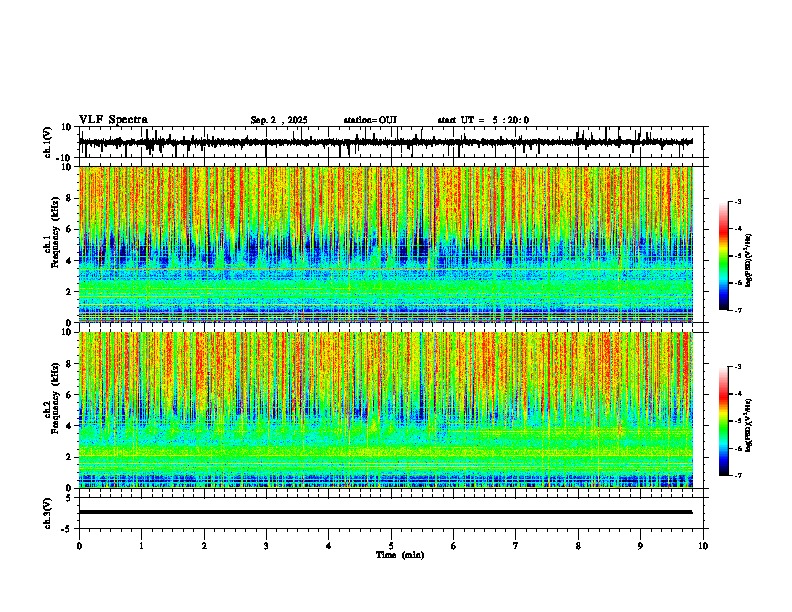
Task: Click the ch.2 spectrogram "2" kHz tick label
Action: [x=70, y=457]
